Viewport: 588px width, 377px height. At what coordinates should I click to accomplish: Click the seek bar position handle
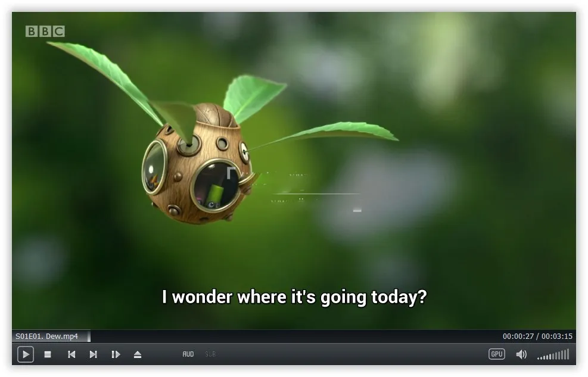pos(89,337)
